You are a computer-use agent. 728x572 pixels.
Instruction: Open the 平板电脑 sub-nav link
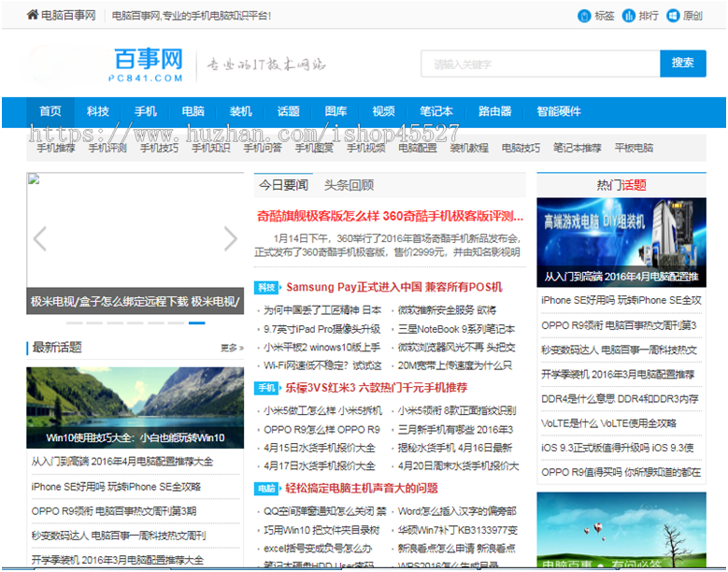point(634,148)
